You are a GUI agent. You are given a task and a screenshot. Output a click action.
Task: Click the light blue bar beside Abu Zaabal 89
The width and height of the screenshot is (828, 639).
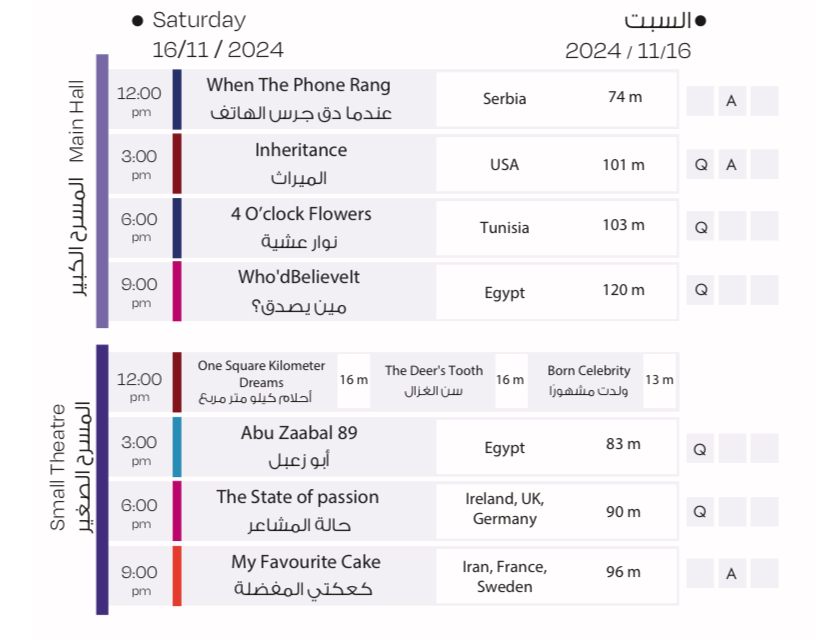tap(177, 447)
